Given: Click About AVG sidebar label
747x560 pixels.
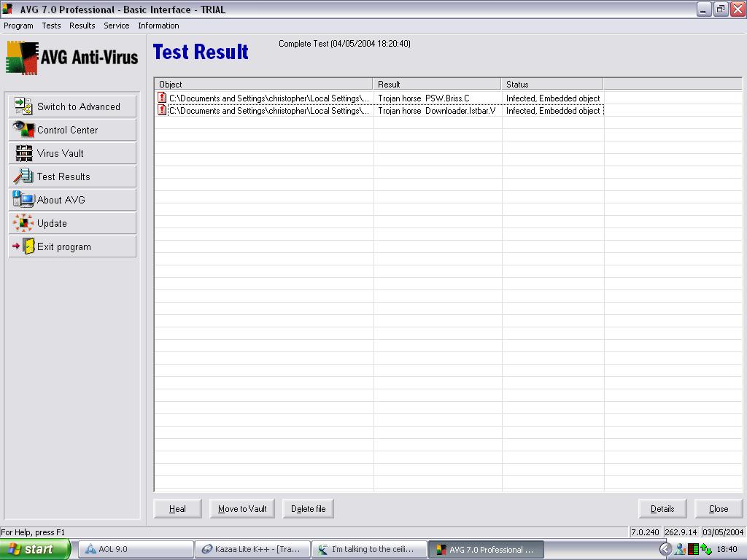Looking at the screenshot, I should 61,200.
